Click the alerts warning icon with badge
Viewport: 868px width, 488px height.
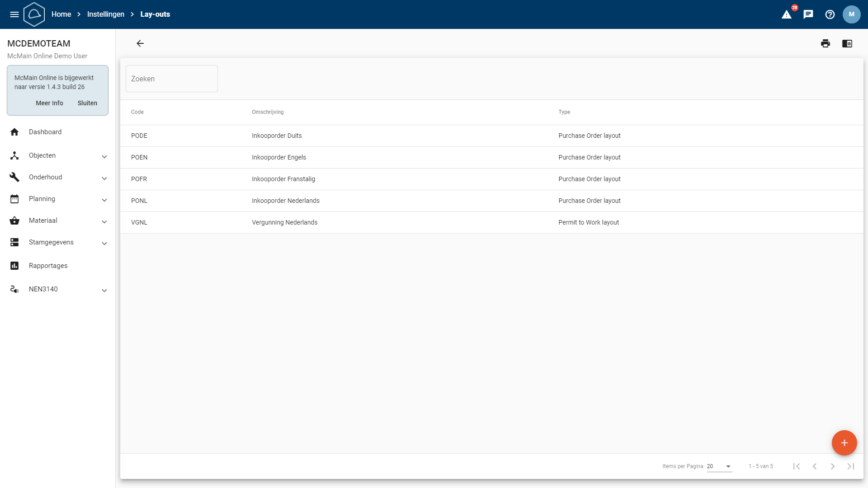pyautogui.click(x=787, y=14)
